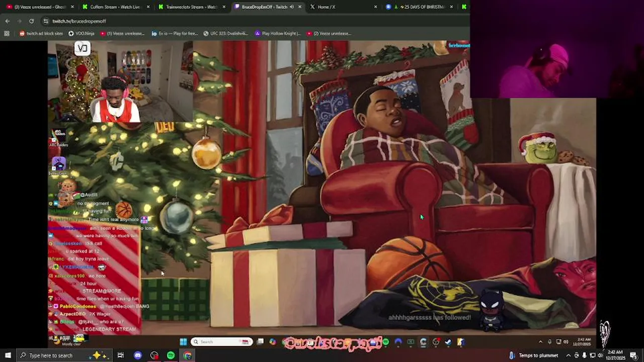Open Task View on outer taskbar

coord(120,355)
